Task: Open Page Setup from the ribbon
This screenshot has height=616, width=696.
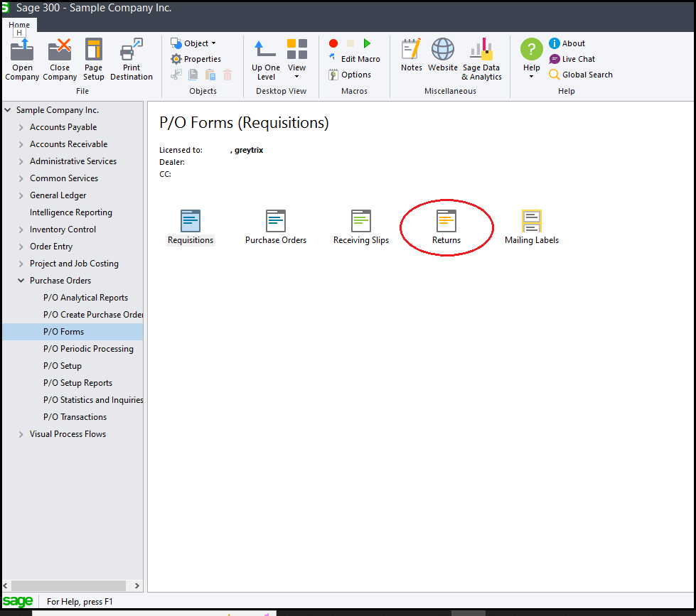Action: (x=94, y=60)
